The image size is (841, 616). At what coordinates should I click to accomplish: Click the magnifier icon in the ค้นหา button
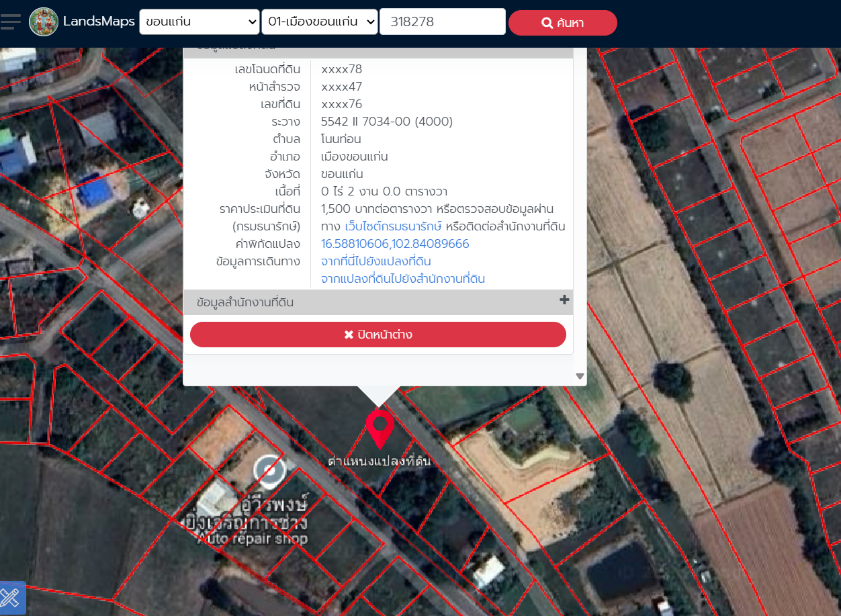(547, 24)
